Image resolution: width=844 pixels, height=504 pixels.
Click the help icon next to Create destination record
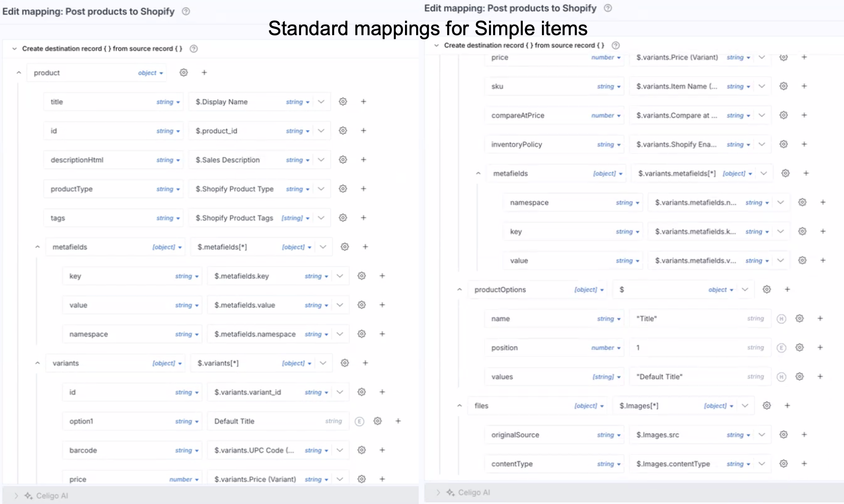click(194, 48)
